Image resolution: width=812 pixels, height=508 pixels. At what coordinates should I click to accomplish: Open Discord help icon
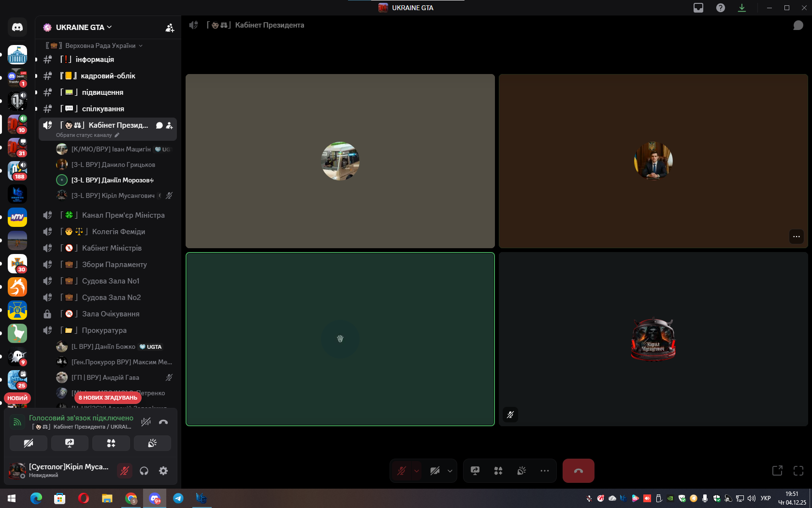[x=721, y=8]
